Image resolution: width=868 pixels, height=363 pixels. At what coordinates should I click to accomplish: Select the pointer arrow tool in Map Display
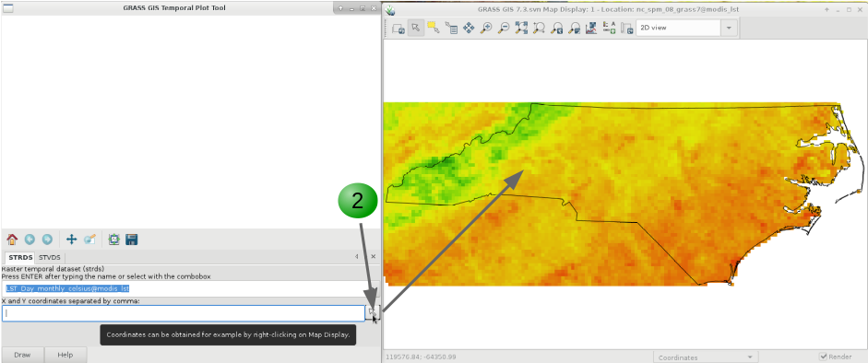[416, 29]
